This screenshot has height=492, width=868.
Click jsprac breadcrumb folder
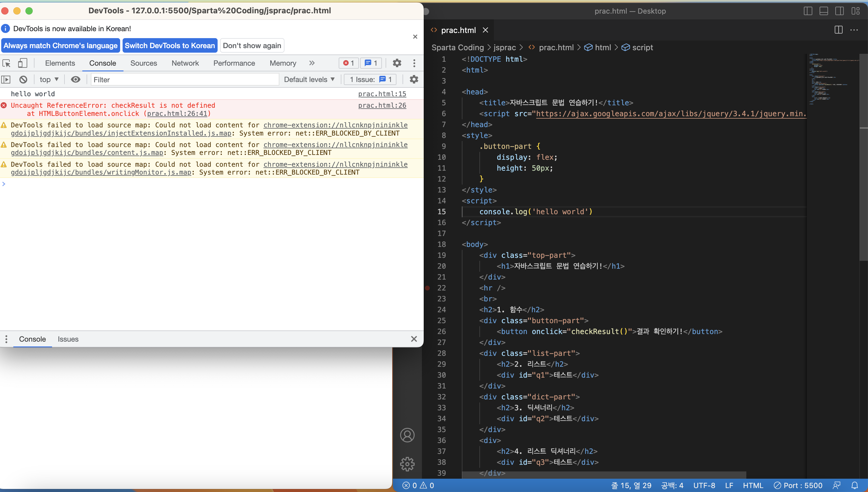(x=505, y=48)
